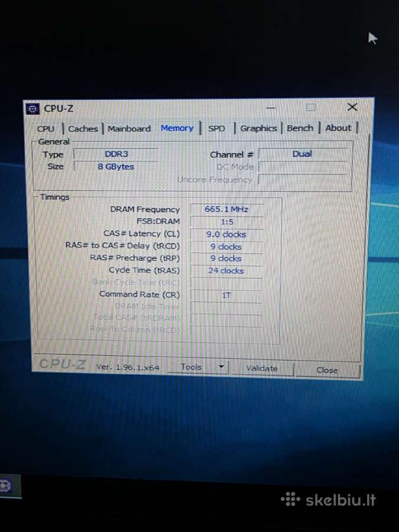The image size is (399, 532).
Task: Click the empty Uncore Frequency field
Action: (x=302, y=180)
